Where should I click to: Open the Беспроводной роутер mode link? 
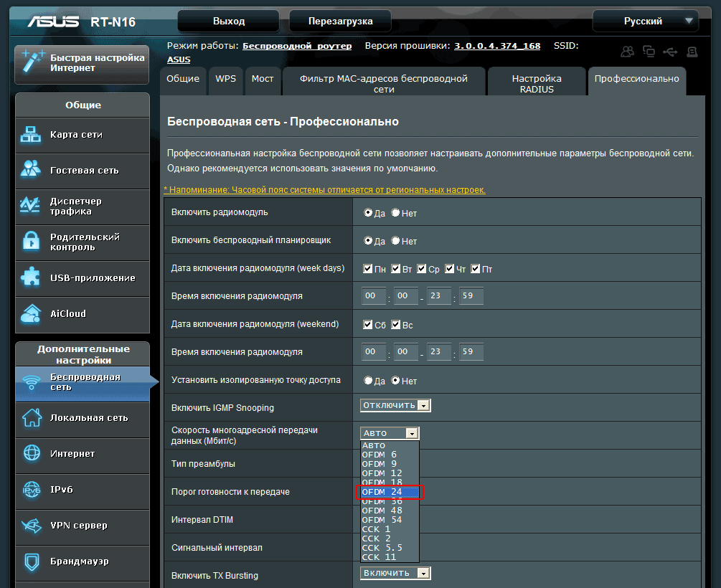(x=297, y=46)
